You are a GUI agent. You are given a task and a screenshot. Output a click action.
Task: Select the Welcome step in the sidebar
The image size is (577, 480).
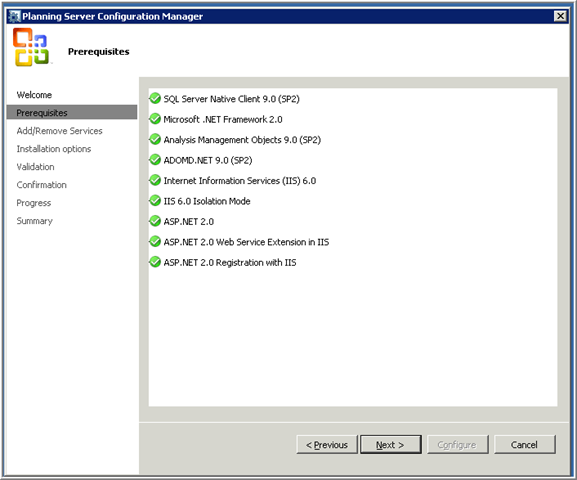34,95
